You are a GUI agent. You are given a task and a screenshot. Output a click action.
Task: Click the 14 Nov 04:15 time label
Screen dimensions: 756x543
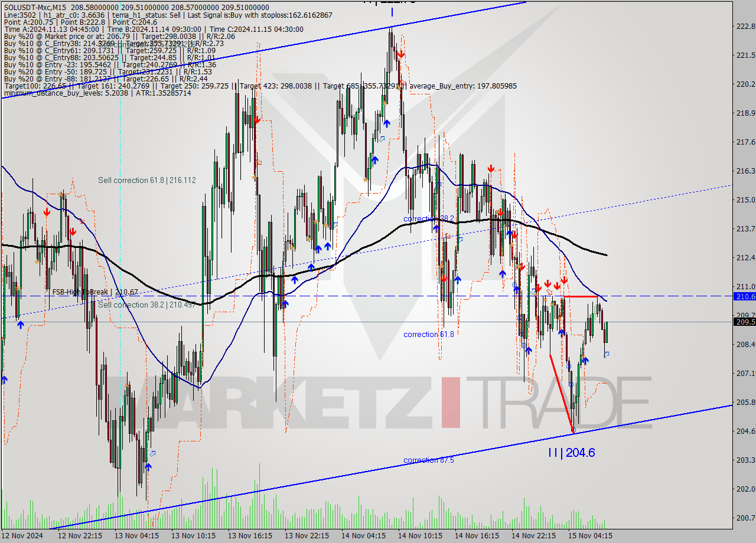click(363, 536)
